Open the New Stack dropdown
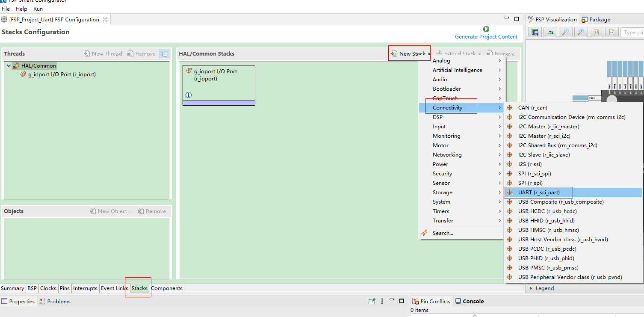The height and width of the screenshot is (317, 644). (411, 53)
